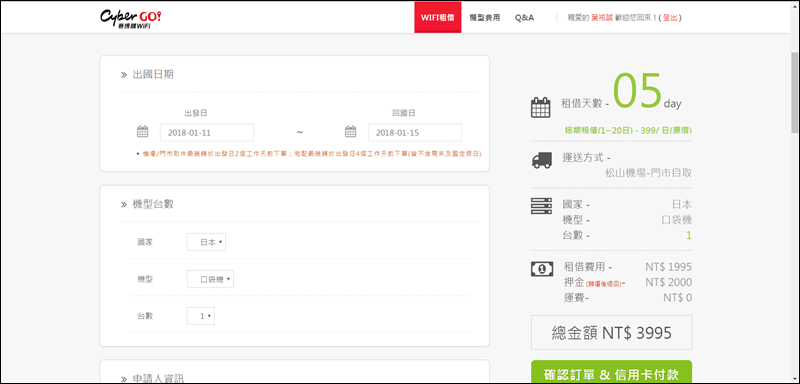800x384 pixels.
Task: Click the return date field 2018-01-15
Action: (415, 133)
